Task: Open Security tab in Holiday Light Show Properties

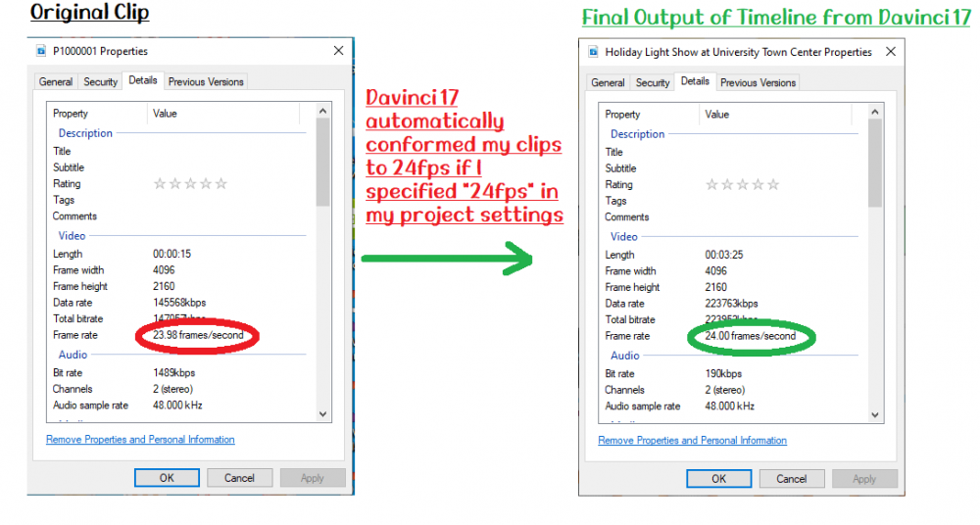Action: click(x=653, y=83)
